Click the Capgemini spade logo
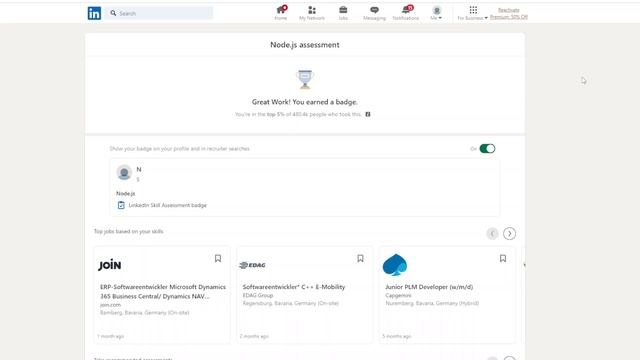The height and width of the screenshot is (360, 640). [395, 264]
